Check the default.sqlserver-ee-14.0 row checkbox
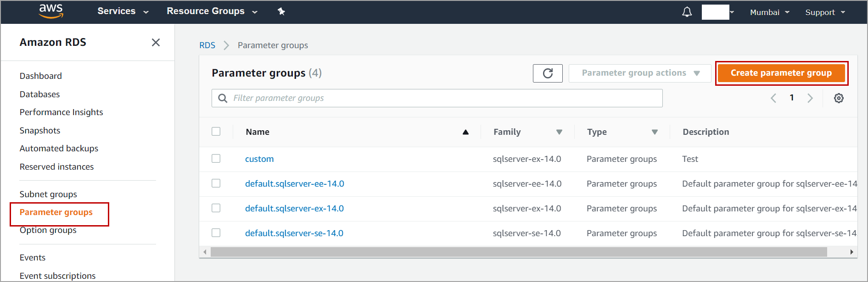Screen dimensions: 868x282 pyautogui.click(x=216, y=183)
